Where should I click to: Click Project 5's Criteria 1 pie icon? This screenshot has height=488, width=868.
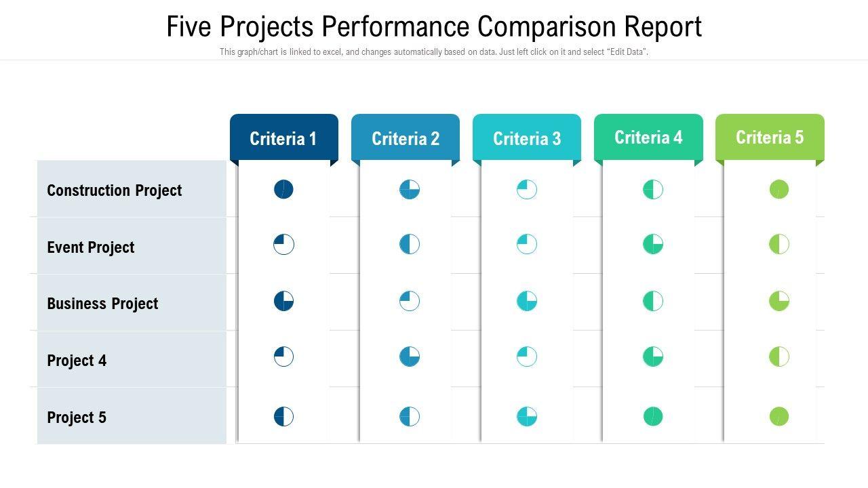[x=283, y=416]
